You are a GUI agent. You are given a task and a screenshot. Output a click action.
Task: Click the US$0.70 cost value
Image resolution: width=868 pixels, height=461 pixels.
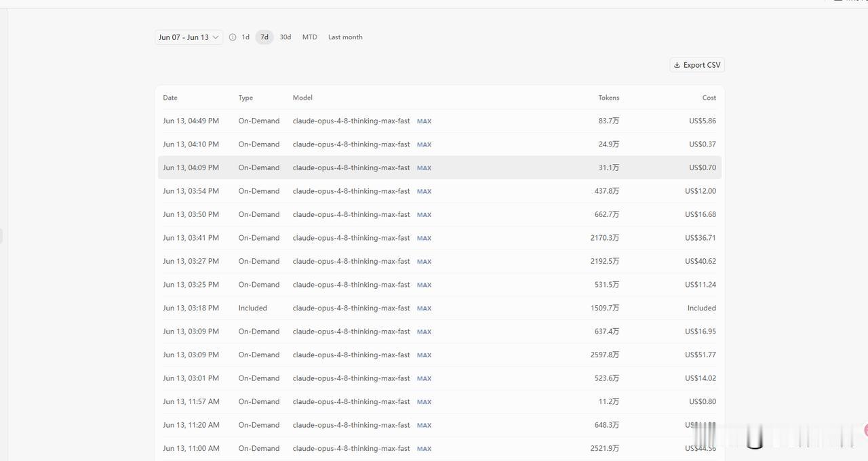click(703, 167)
